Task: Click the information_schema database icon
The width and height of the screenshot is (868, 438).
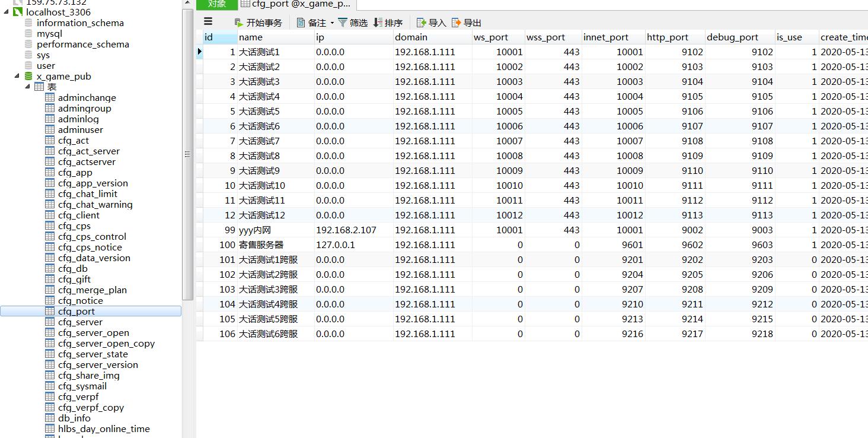Action: pos(29,23)
